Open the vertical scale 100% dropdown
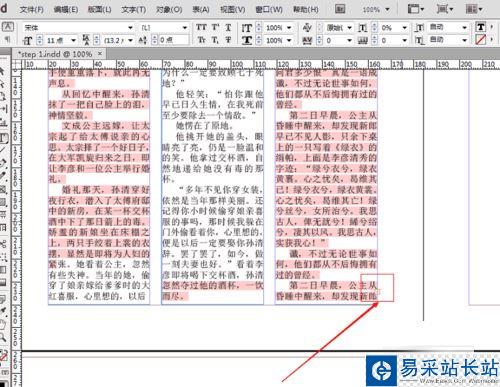This screenshot has height=387, width=500. [x=289, y=28]
